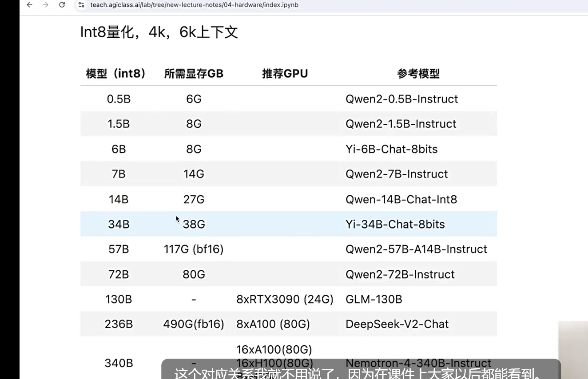Select cell 6B in model column
Viewport: 588px width, 379px height.
[119, 149]
